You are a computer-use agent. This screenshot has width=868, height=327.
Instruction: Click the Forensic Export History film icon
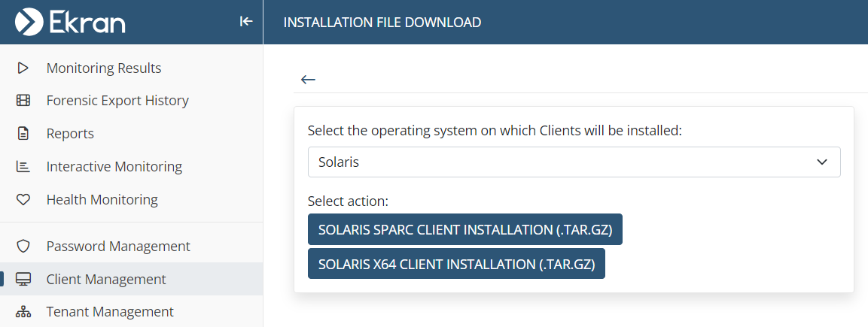(23, 101)
